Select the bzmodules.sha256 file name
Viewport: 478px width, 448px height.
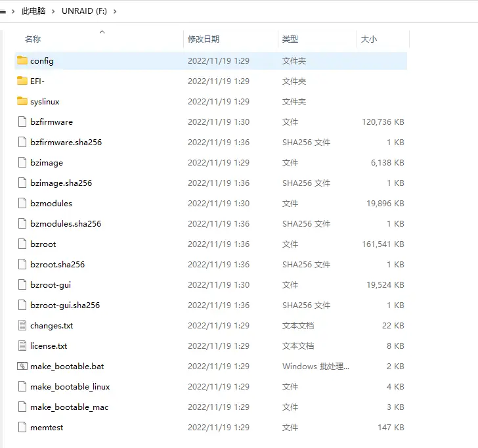[x=66, y=224]
